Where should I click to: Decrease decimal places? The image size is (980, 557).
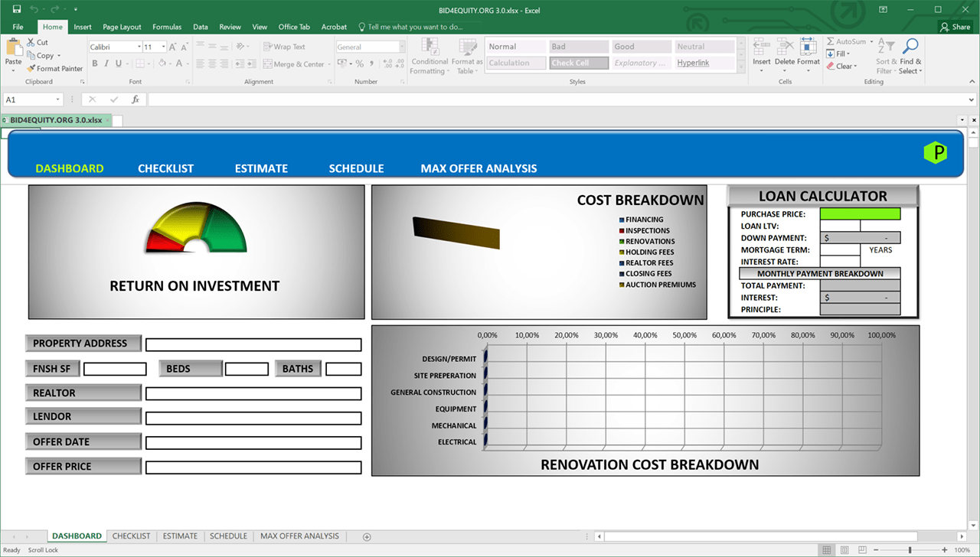pyautogui.click(x=400, y=64)
